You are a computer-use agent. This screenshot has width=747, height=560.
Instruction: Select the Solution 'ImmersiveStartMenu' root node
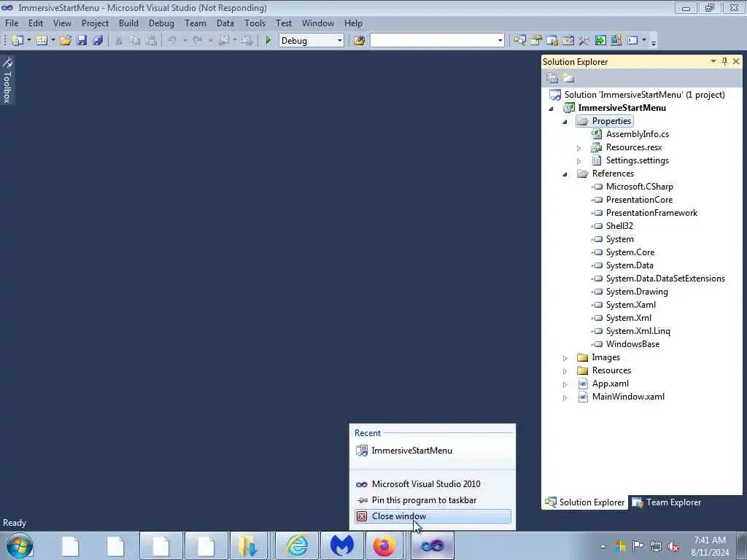[644, 95]
